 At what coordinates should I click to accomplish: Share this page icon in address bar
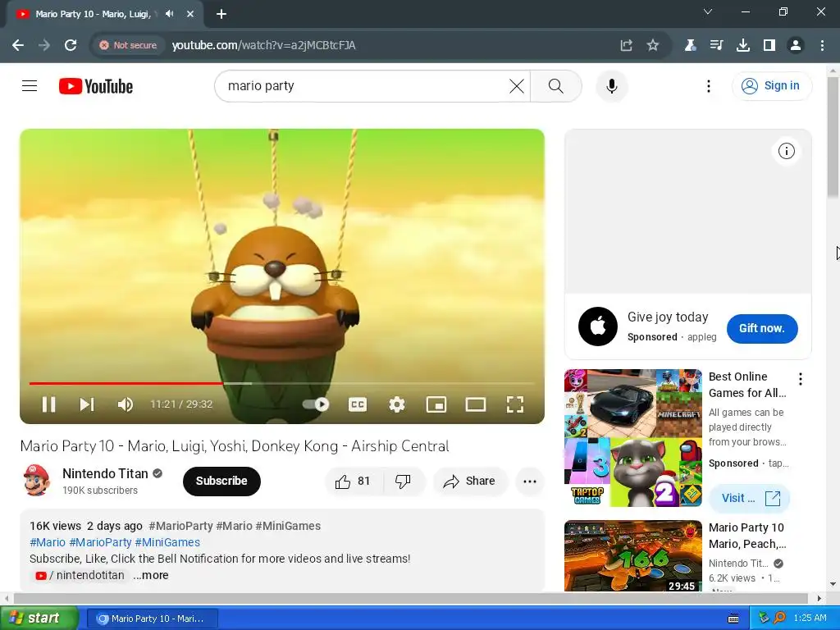pyautogui.click(x=626, y=45)
